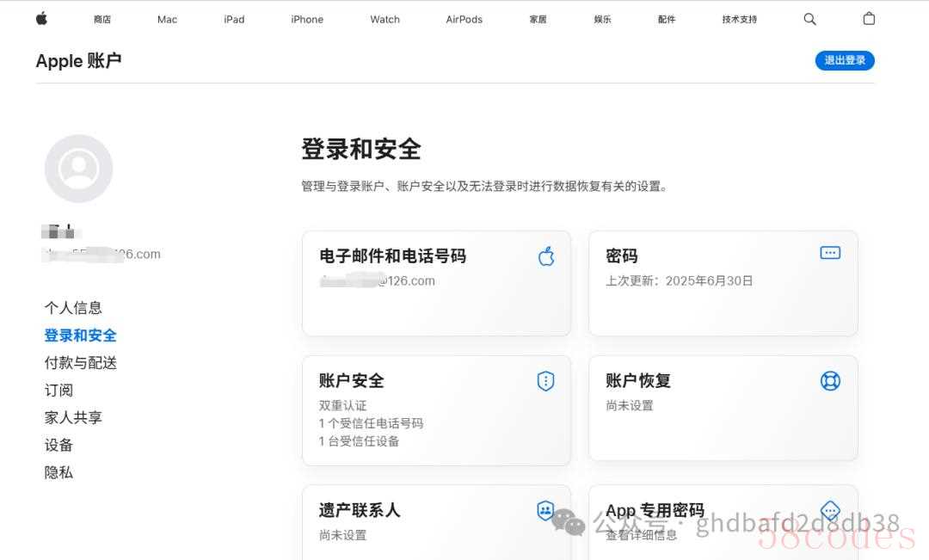The image size is (929, 560).
Task: Click 尚未设置 under 账户恢复
Action: [629, 405]
